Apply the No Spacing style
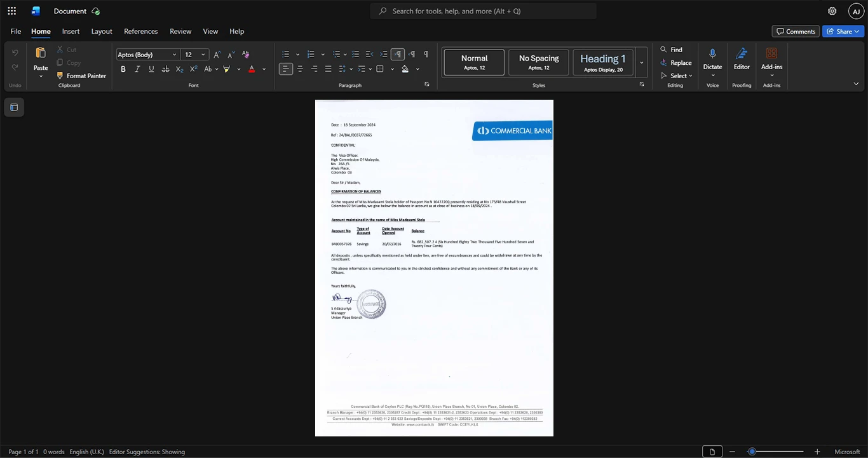This screenshot has width=868, height=458. click(539, 63)
